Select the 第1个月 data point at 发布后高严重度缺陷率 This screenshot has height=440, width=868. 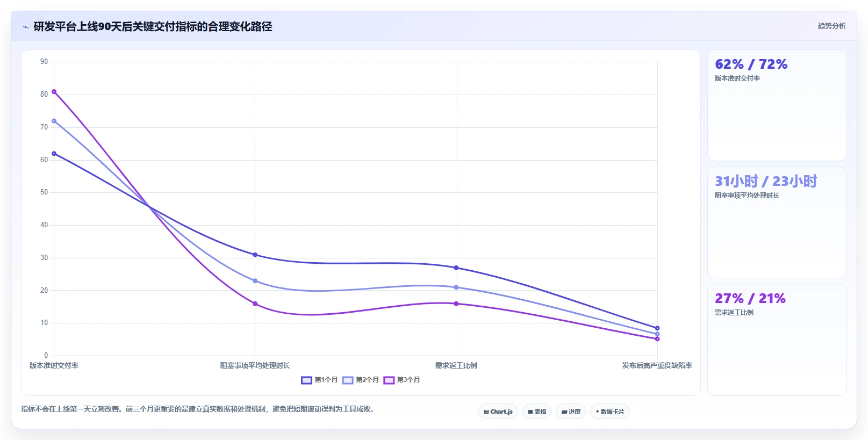tap(657, 328)
